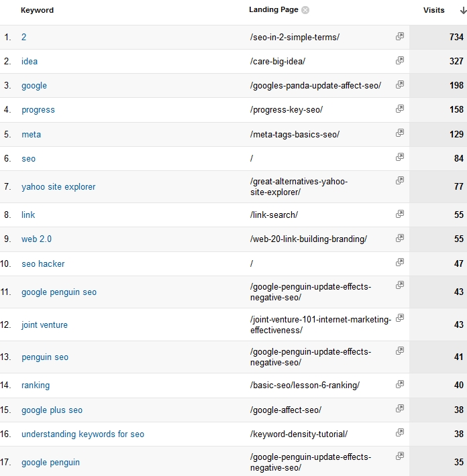Sort by Visits using the arrow
Screen dimensions: 467x476
click(462, 11)
